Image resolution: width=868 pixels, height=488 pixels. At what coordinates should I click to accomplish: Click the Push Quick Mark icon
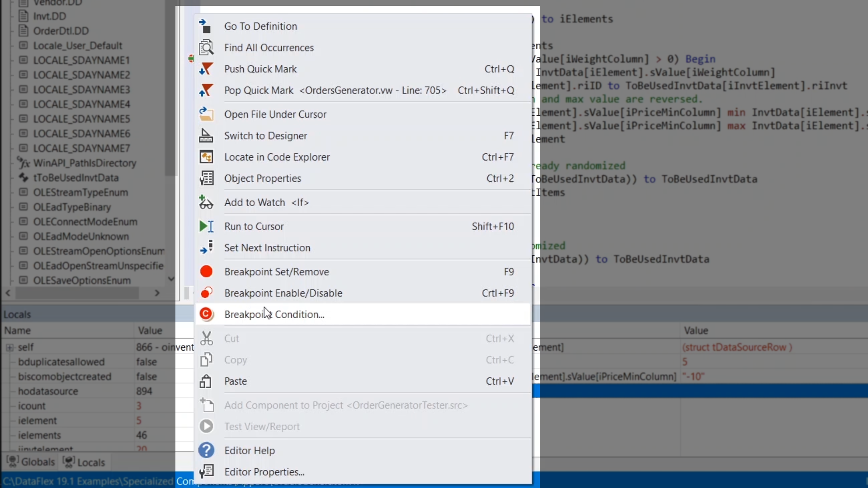click(x=206, y=69)
